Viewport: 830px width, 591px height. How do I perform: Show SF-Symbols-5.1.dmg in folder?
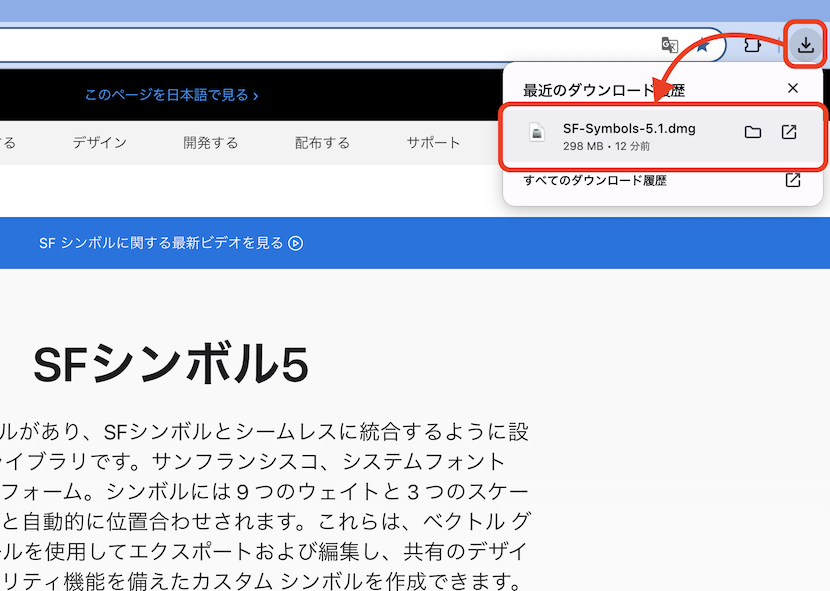pyautogui.click(x=753, y=132)
